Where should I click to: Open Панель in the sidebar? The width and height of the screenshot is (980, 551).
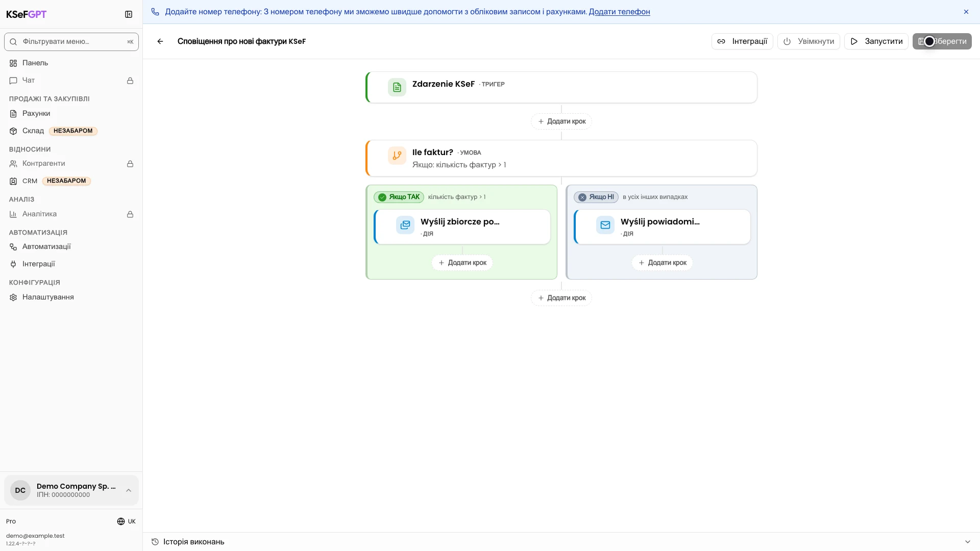point(71,63)
